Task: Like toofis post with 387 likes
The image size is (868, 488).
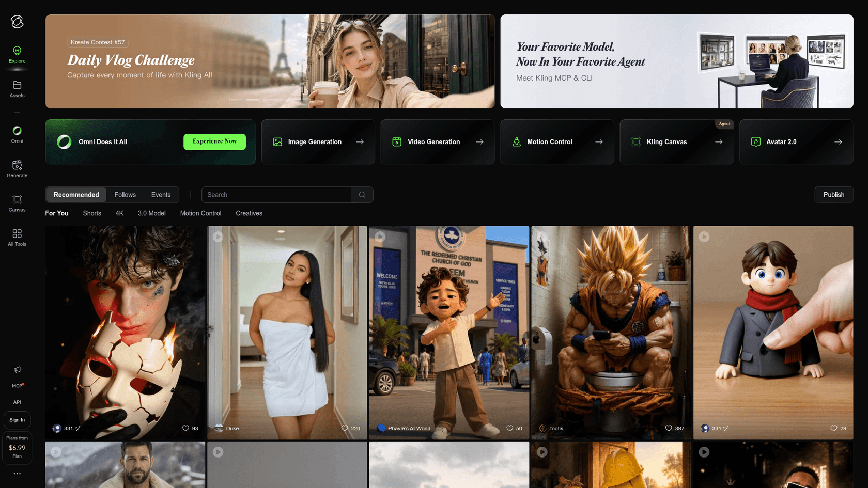Action: (x=669, y=428)
